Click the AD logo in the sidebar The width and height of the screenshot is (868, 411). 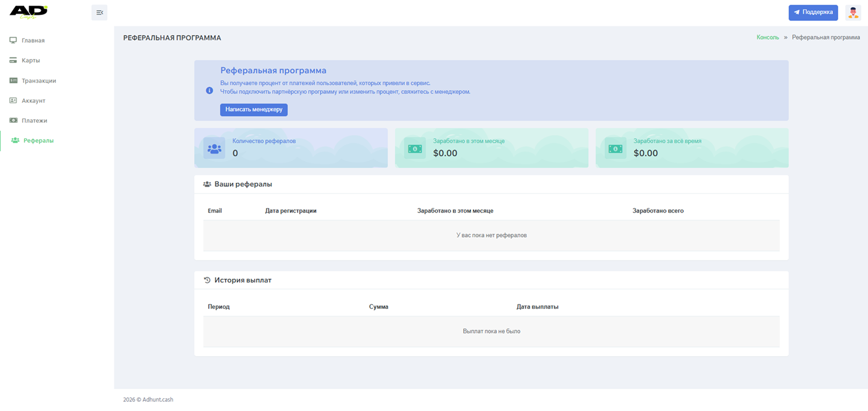click(x=28, y=12)
